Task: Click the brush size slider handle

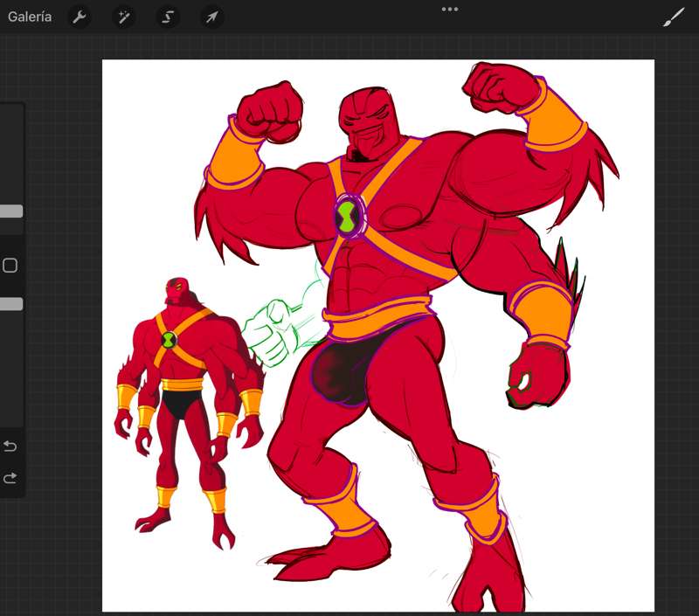Action: coord(10,211)
